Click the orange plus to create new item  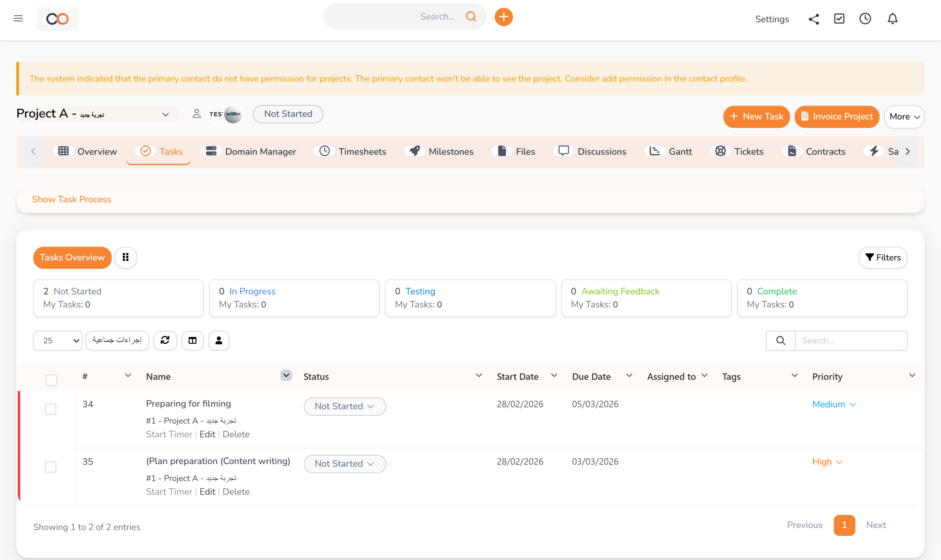point(503,17)
